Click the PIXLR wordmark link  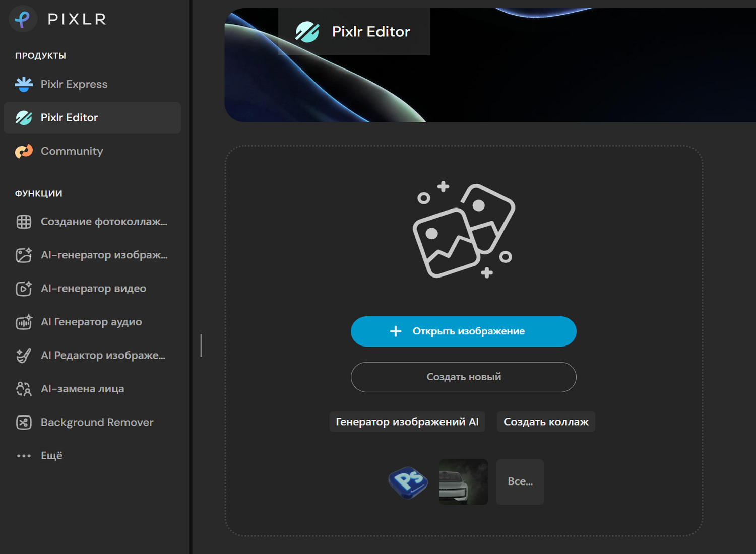click(x=77, y=19)
